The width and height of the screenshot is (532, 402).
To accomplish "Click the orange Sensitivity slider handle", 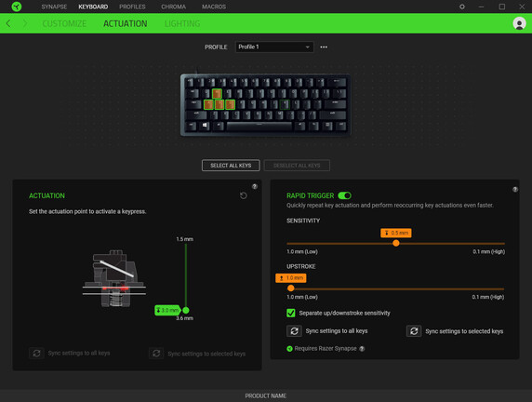I will click(395, 243).
